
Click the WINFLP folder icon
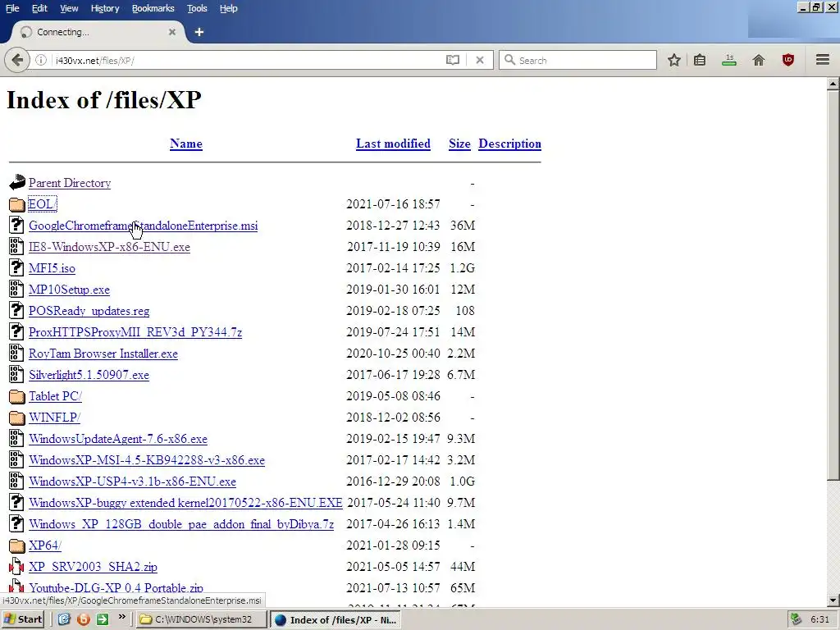(17, 418)
